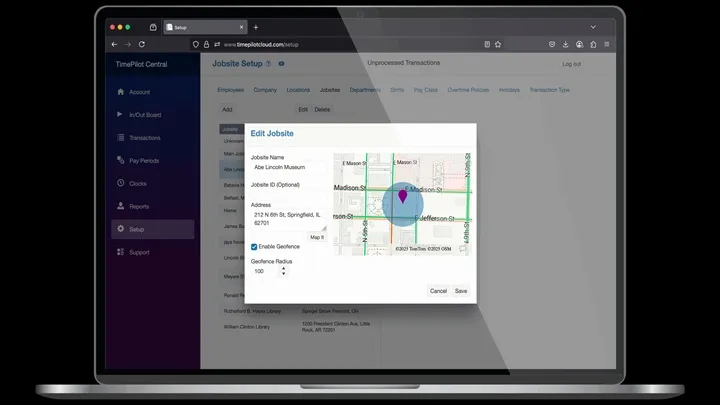Open the Clocks section
The width and height of the screenshot is (720, 405).
137,184
